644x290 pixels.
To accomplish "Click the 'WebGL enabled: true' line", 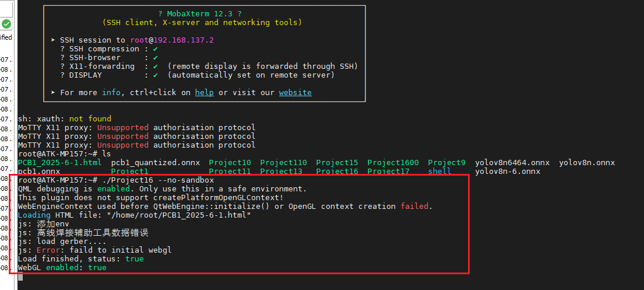I will 62,267.
